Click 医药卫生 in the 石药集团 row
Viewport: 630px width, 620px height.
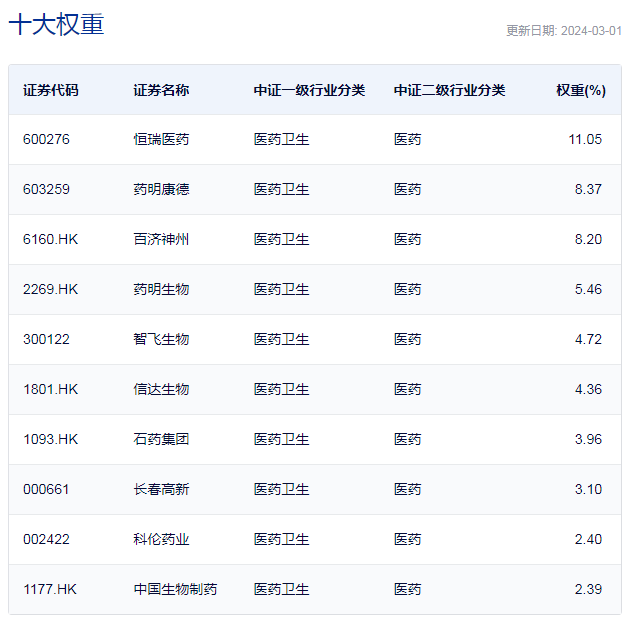tap(281, 439)
